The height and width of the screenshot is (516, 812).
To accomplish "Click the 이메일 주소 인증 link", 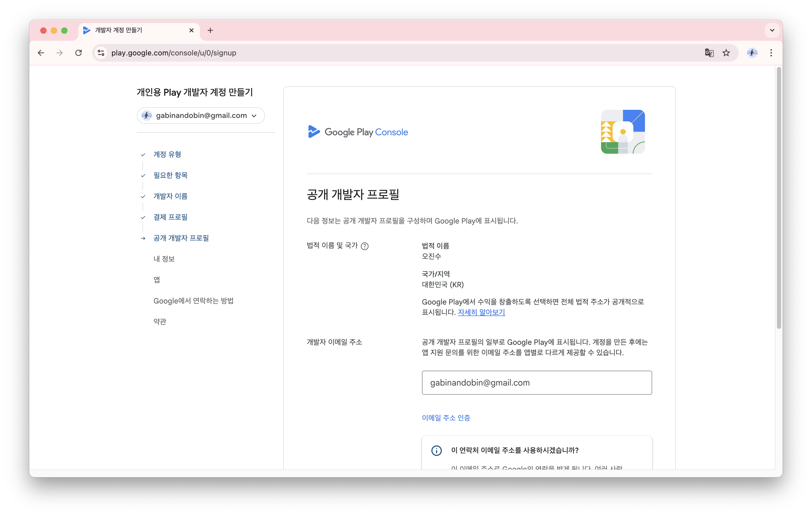I will [x=446, y=418].
